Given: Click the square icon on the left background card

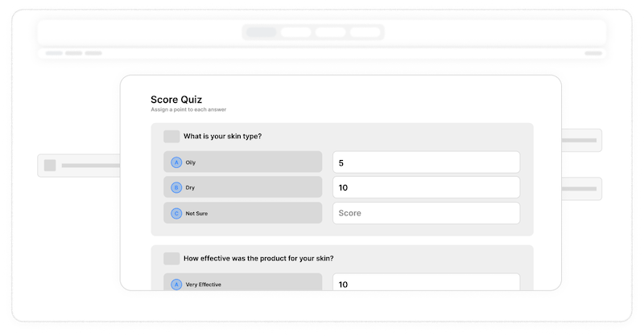Looking at the screenshot, I should [50, 166].
